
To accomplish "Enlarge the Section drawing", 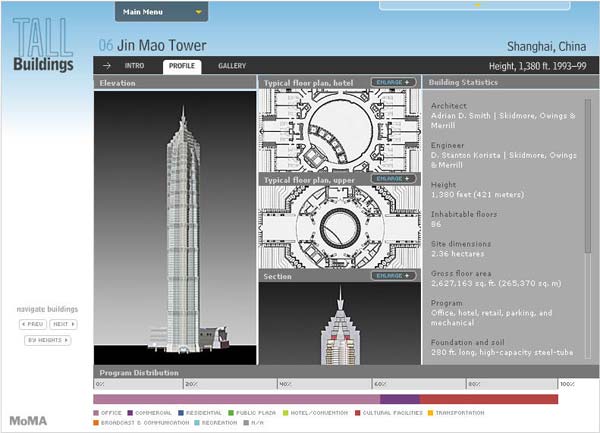I will [393, 276].
